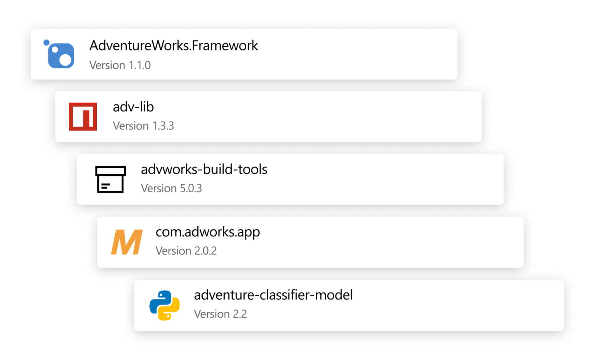Select the Version 2.0.2 text
The image size is (595, 364).
(x=186, y=251)
